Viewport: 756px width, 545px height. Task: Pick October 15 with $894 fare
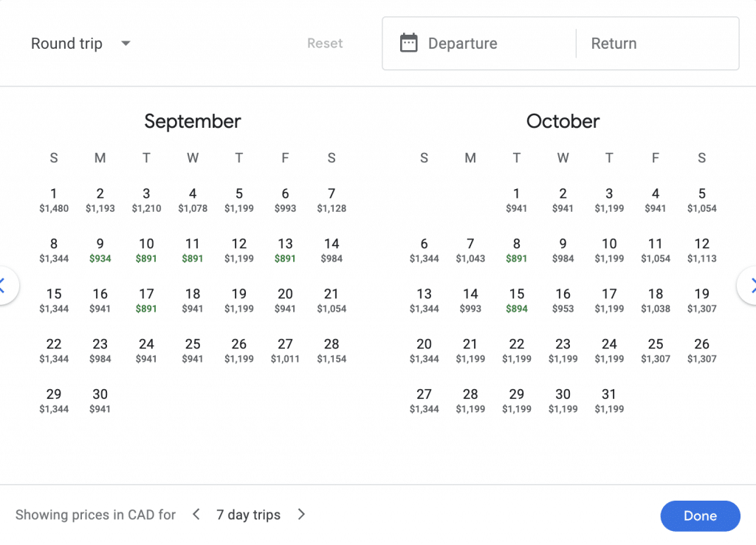pyautogui.click(x=517, y=300)
